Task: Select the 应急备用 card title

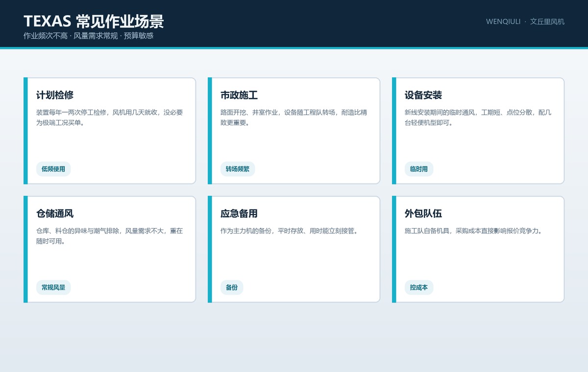Action: click(239, 213)
